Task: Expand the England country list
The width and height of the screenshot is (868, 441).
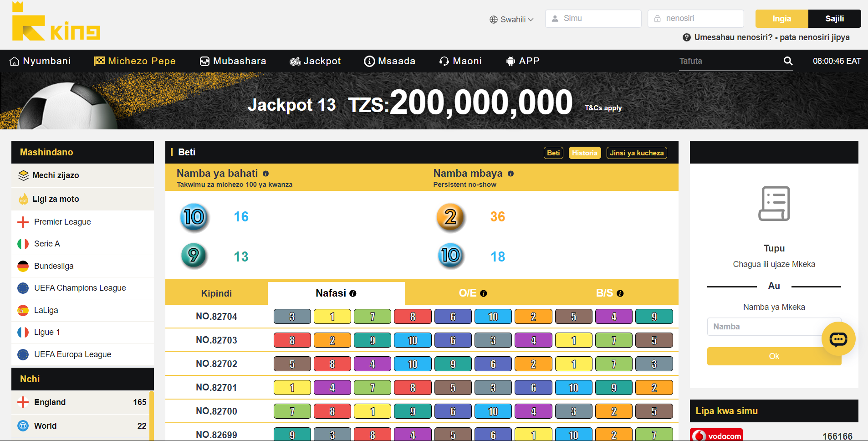Action: tap(82, 402)
